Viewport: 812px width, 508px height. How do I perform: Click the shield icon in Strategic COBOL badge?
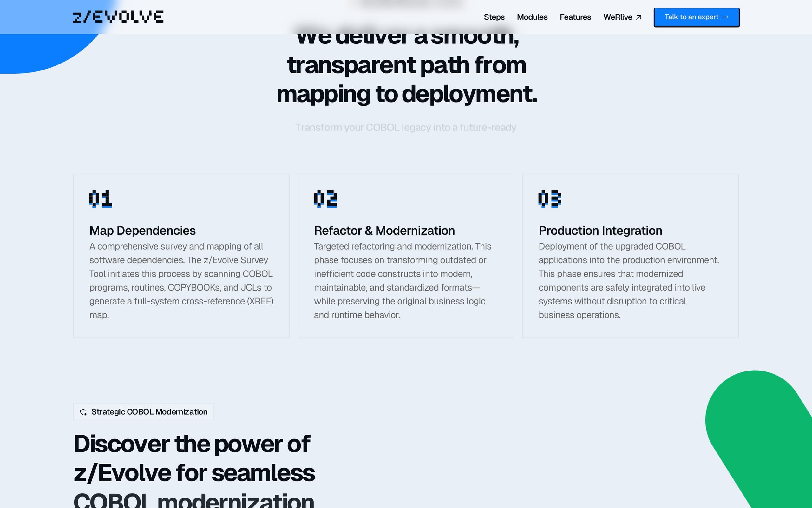coord(83,412)
